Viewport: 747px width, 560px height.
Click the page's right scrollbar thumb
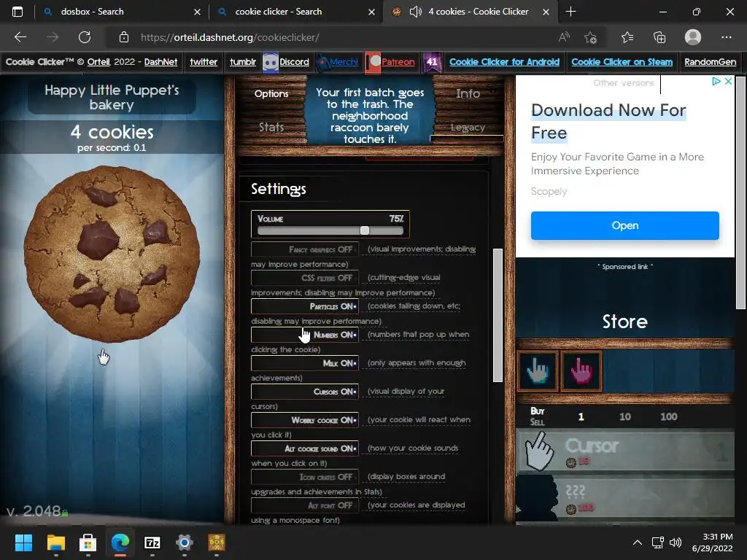coord(740,192)
